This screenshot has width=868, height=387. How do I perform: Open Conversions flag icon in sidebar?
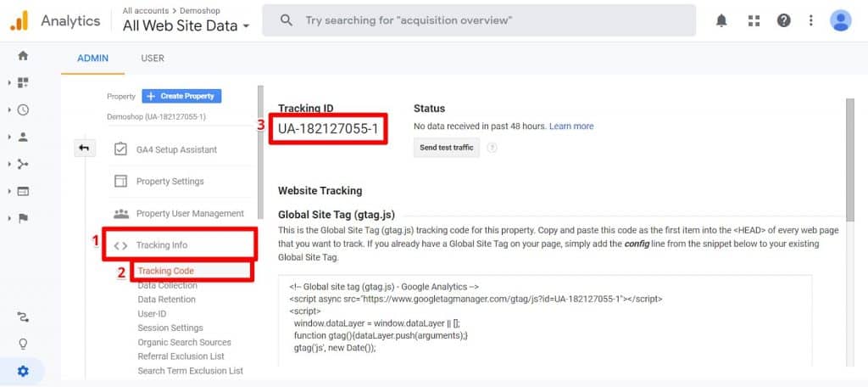click(23, 218)
